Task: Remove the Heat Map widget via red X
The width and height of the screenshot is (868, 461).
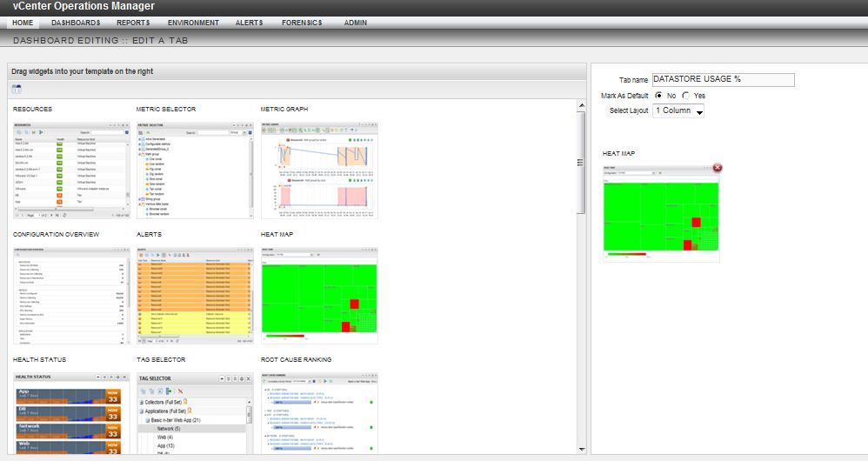Action: (717, 167)
